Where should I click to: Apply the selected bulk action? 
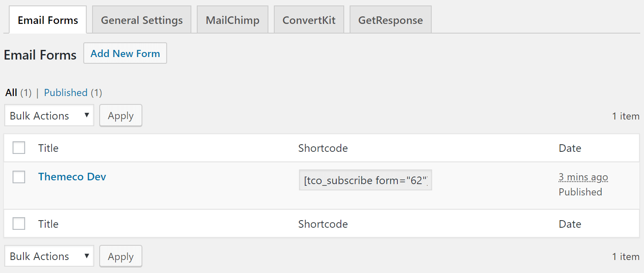pos(121,115)
